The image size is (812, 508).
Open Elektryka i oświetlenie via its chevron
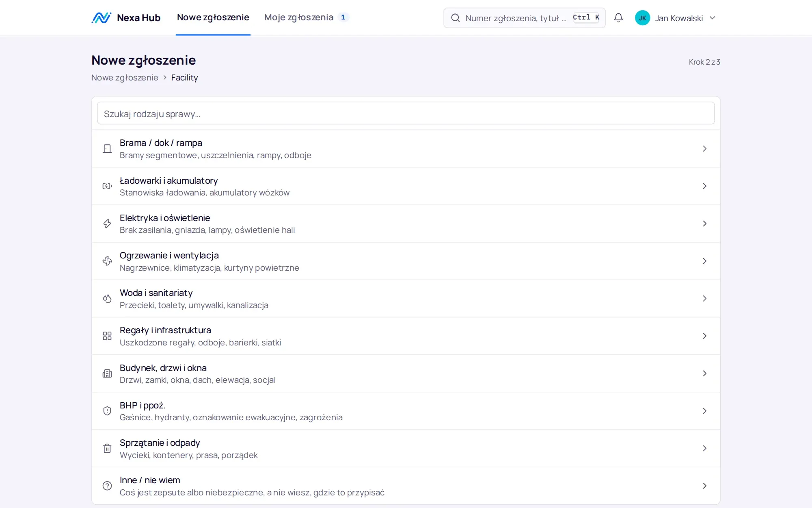pos(705,224)
